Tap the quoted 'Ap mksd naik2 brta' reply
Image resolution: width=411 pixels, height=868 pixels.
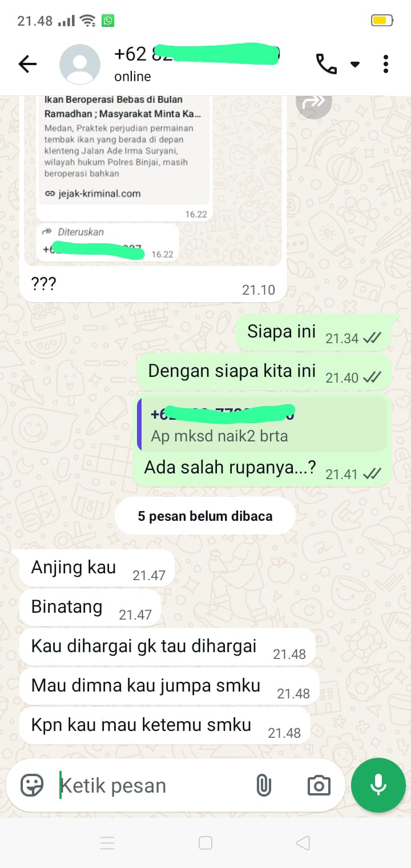(x=262, y=424)
